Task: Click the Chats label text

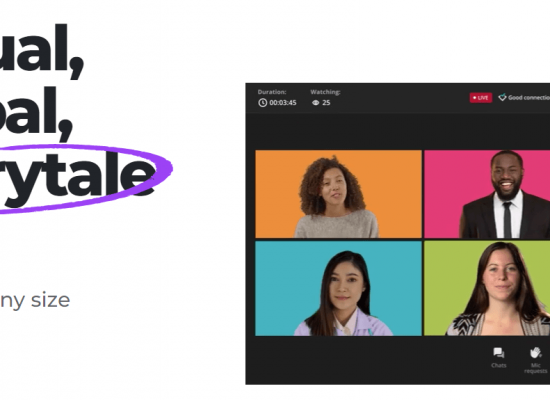Action: [498, 365]
